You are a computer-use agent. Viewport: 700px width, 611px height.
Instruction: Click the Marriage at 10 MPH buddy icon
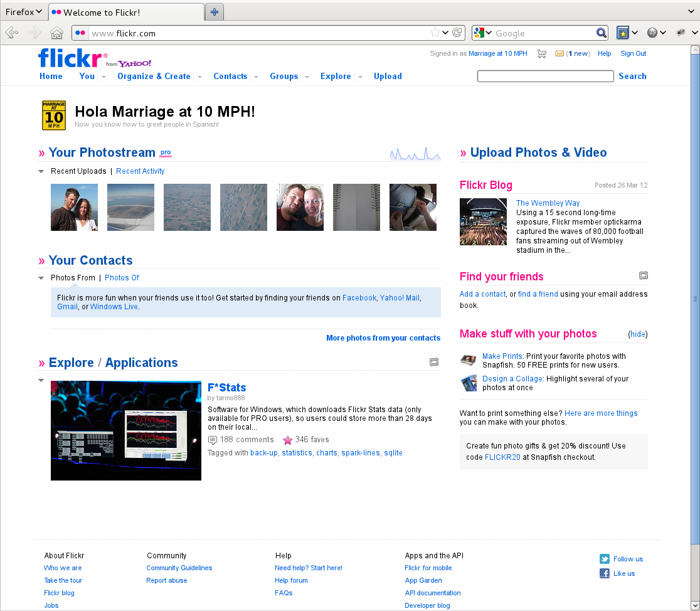(53, 115)
